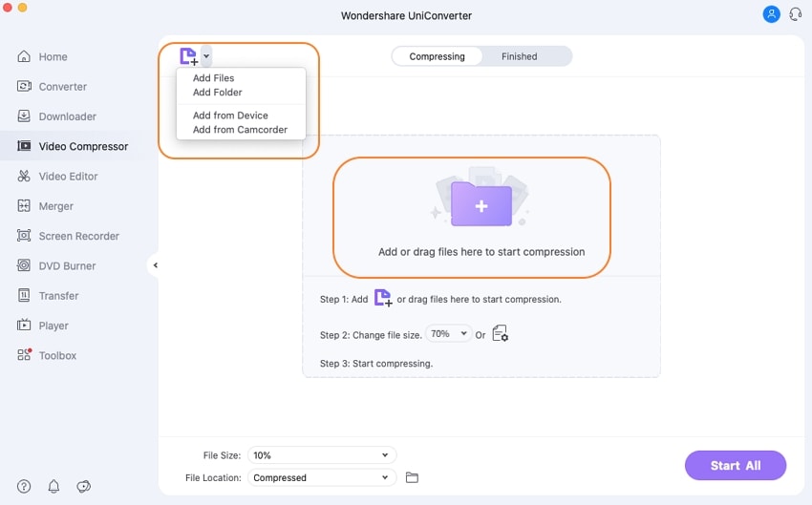This screenshot has width=812, height=505.
Task: Click the add file icon at top left
Action: [x=188, y=56]
